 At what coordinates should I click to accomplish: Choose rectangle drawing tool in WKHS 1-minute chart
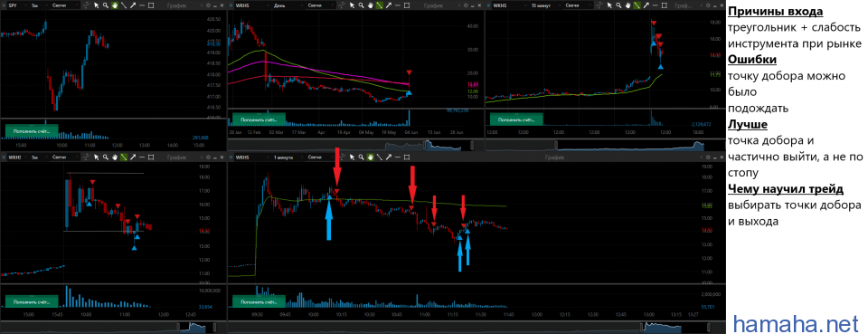[406, 157]
